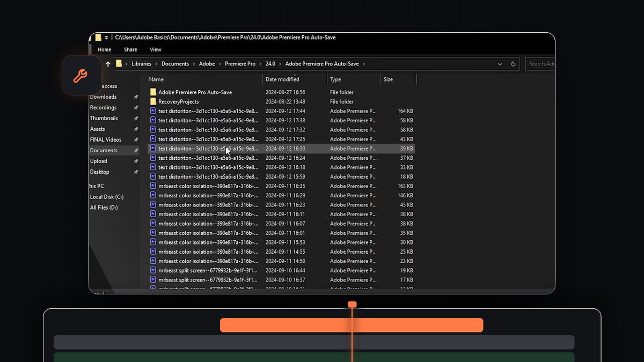Viewport: 644px width, 362px height.
Task: Select Local Disk (C:) in the navigation pane
Action: click(107, 197)
